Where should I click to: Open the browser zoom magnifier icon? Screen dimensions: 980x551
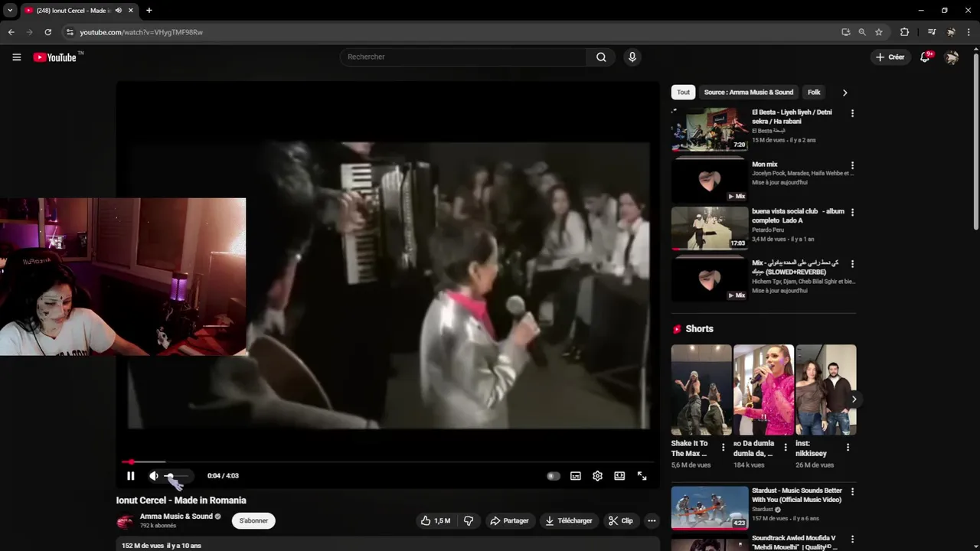862,32
